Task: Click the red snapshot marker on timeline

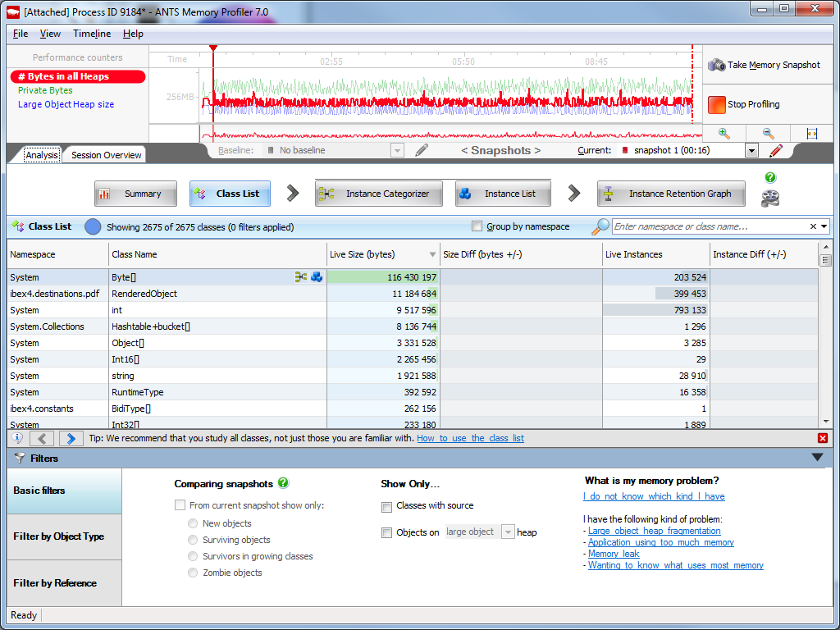Action: tap(213, 48)
